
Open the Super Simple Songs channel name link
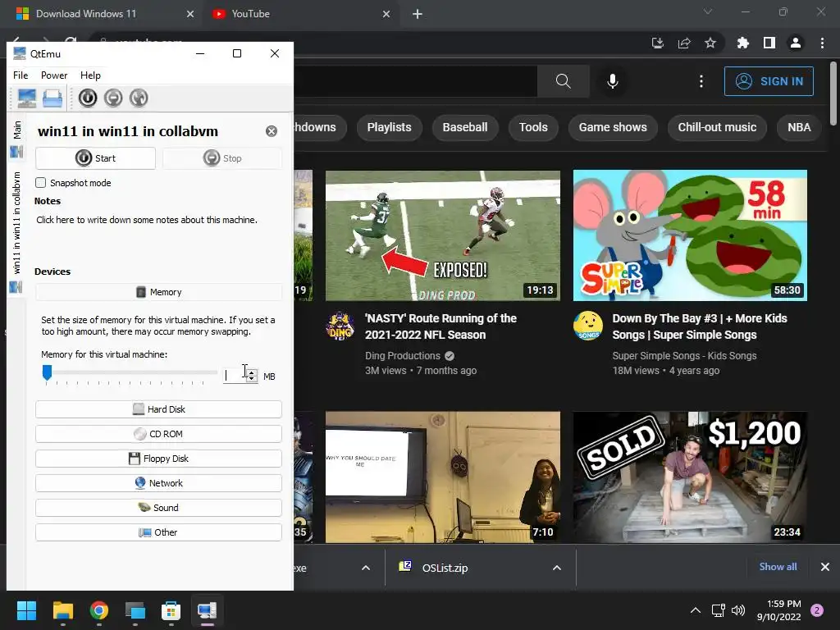point(684,356)
